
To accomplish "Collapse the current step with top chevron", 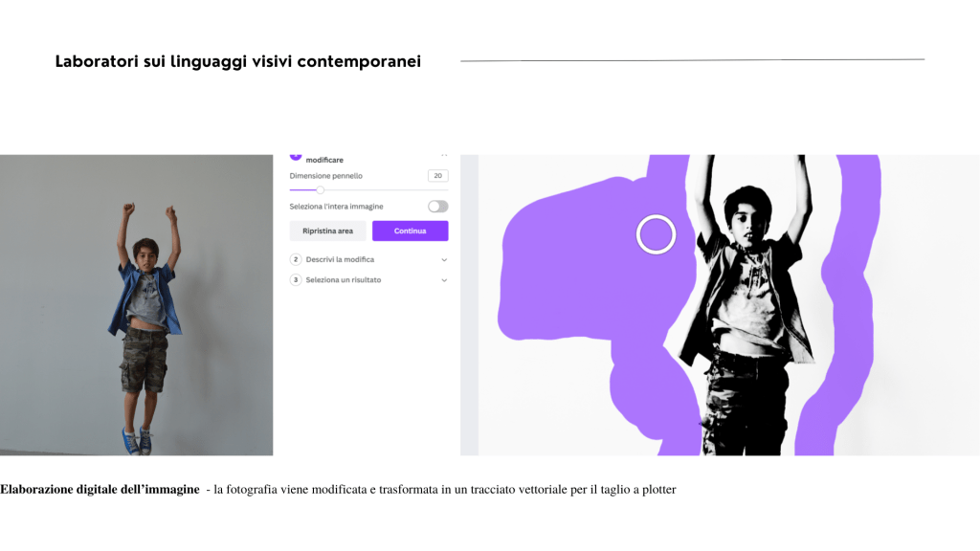I will click(444, 156).
